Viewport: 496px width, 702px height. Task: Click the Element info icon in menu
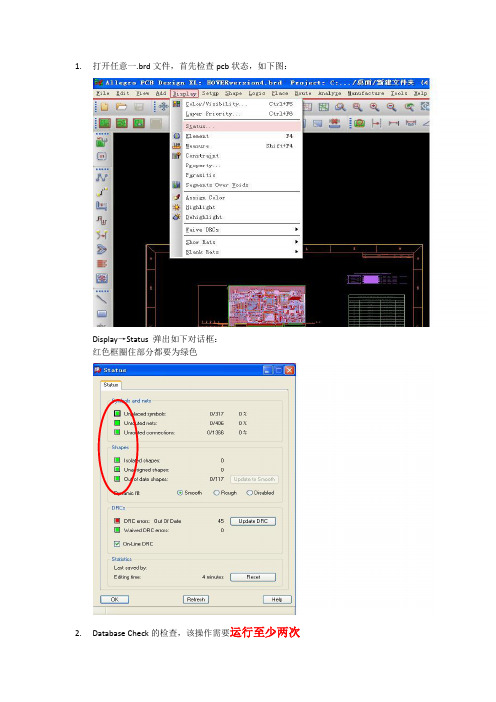point(176,136)
